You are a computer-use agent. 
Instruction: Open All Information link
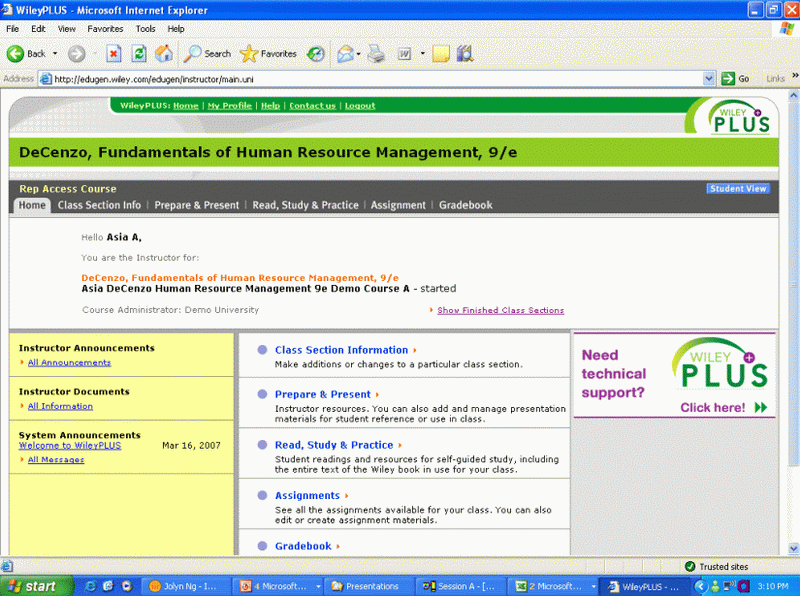(60, 406)
